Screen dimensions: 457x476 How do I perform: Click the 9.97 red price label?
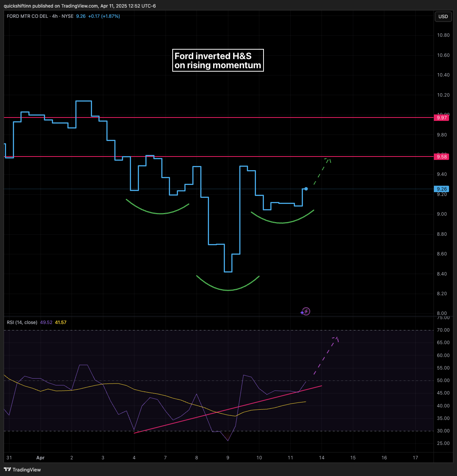[x=441, y=118]
